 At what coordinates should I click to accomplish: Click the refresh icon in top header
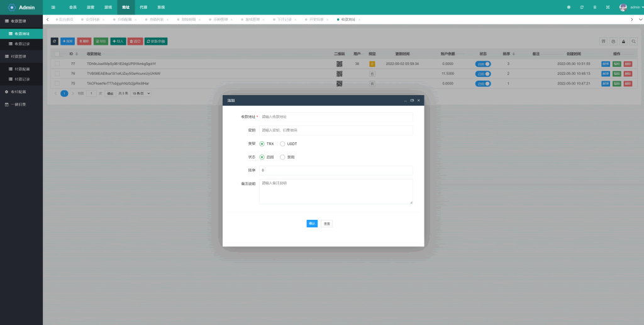point(582,7)
